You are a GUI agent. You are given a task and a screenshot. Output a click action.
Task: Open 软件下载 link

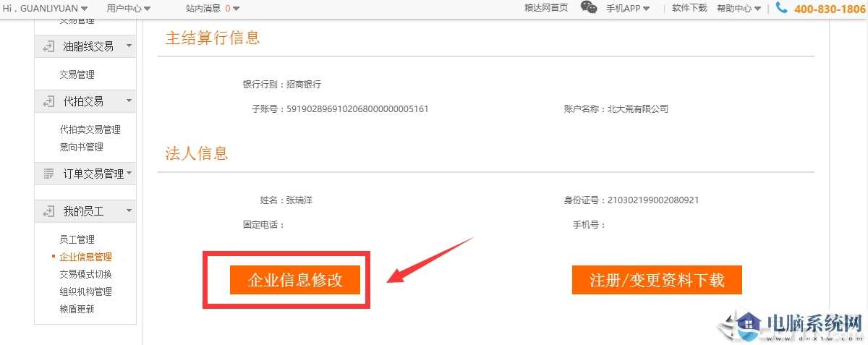click(x=689, y=8)
